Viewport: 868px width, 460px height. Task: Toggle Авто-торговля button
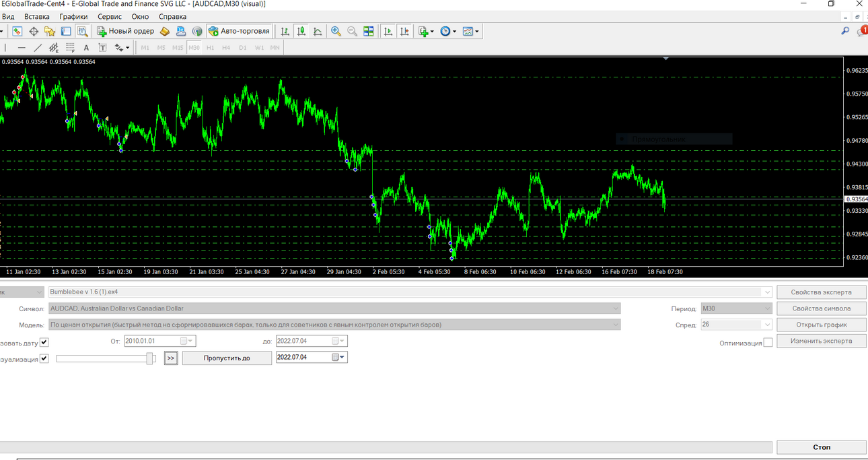pyautogui.click(x=240, y=31)
